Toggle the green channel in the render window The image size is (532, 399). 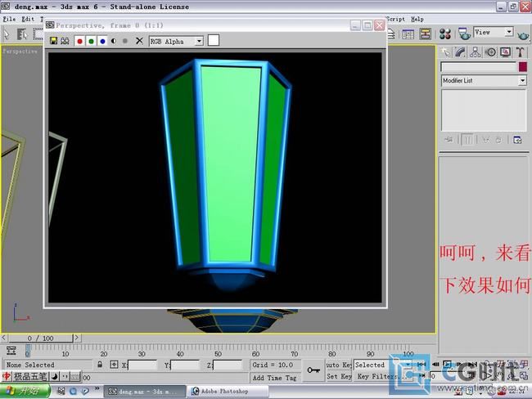[91, 41]
